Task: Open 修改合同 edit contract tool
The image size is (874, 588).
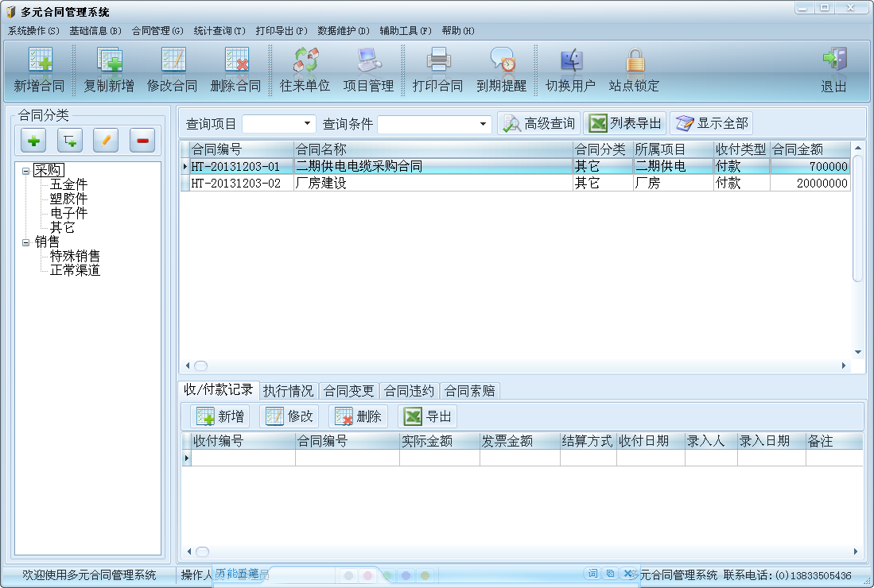Action: coord(173,70)
